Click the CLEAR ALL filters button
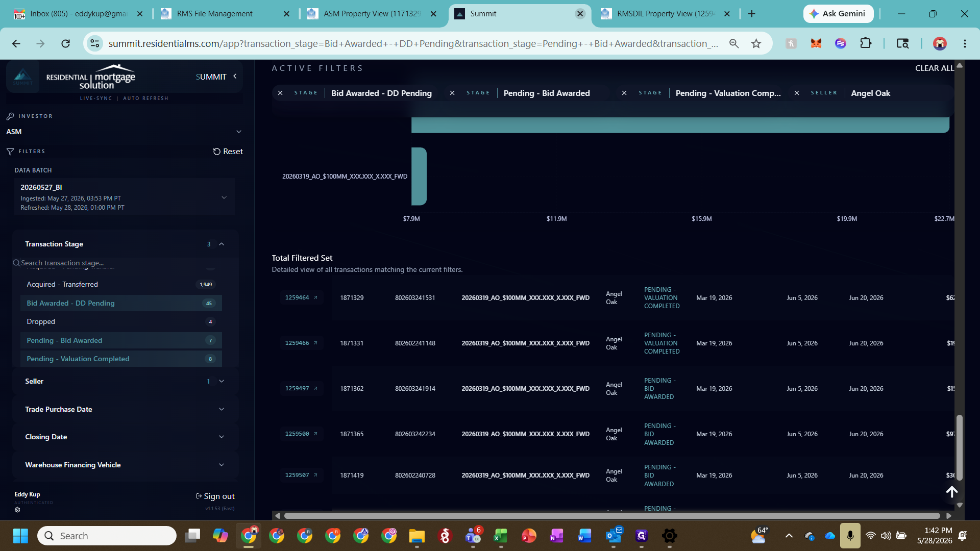The width and height of the screenshot is (980, 551). coord(934,68)
